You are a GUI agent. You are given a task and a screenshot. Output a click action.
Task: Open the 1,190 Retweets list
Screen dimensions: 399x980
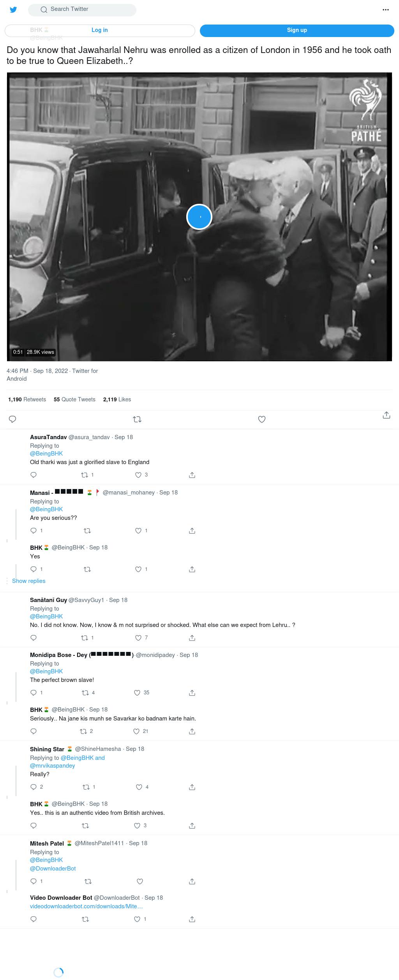pos(27,399)
